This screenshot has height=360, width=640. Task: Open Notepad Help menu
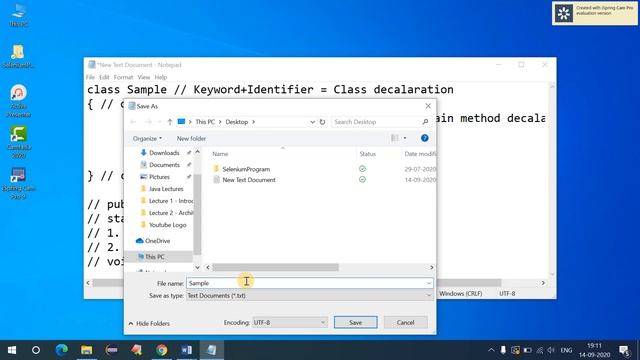(161, 77)
